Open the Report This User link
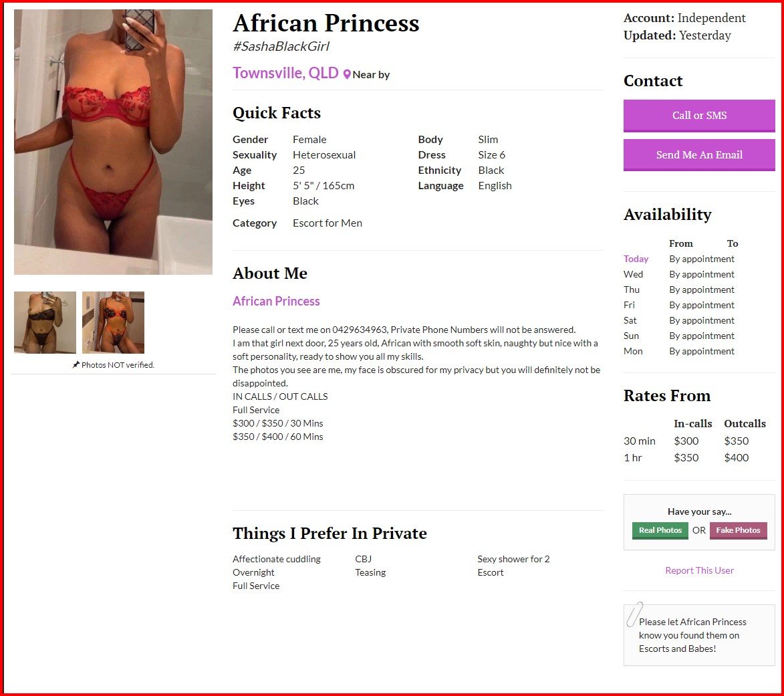This screenshot has height=696, width=784. click(x=699, y=570)
